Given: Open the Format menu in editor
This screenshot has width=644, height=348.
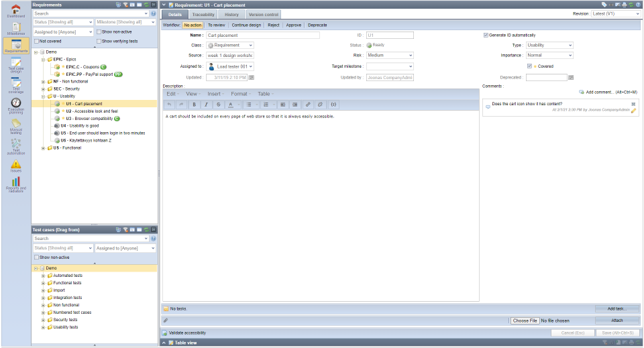Looking at the screenshot, I should click(240, 94).
